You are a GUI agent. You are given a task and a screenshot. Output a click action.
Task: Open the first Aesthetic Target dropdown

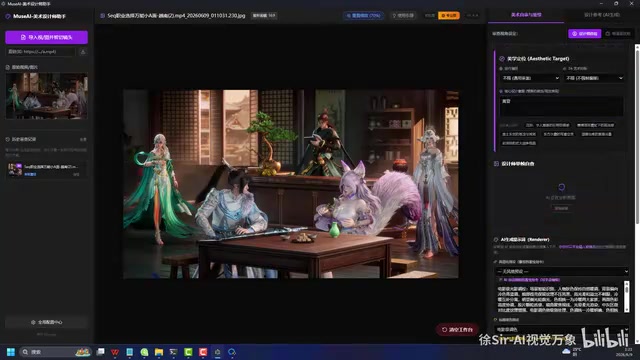[x=530, y=78]
